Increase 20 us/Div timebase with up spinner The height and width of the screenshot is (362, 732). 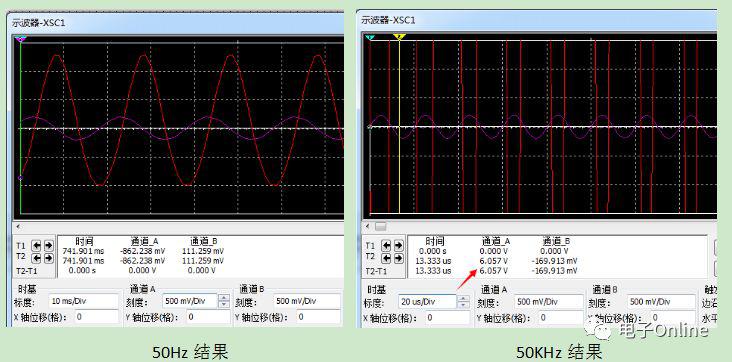click(x=463, y=298)
